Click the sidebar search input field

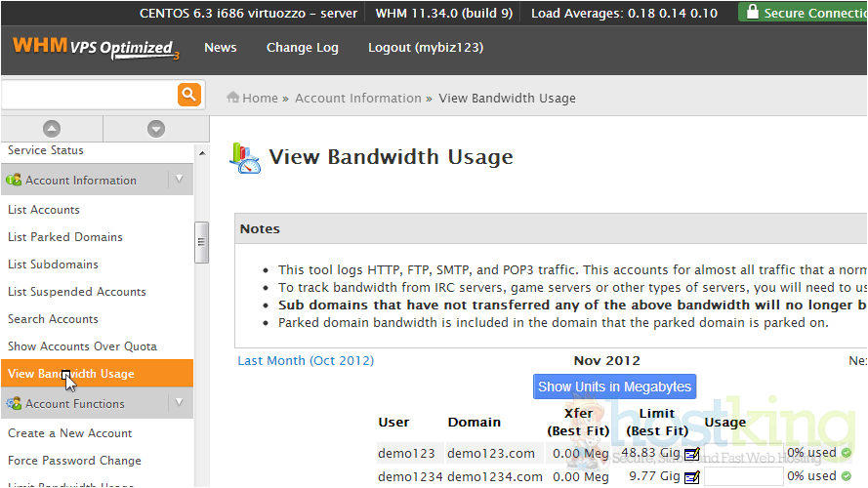click(x=88, y=95)
